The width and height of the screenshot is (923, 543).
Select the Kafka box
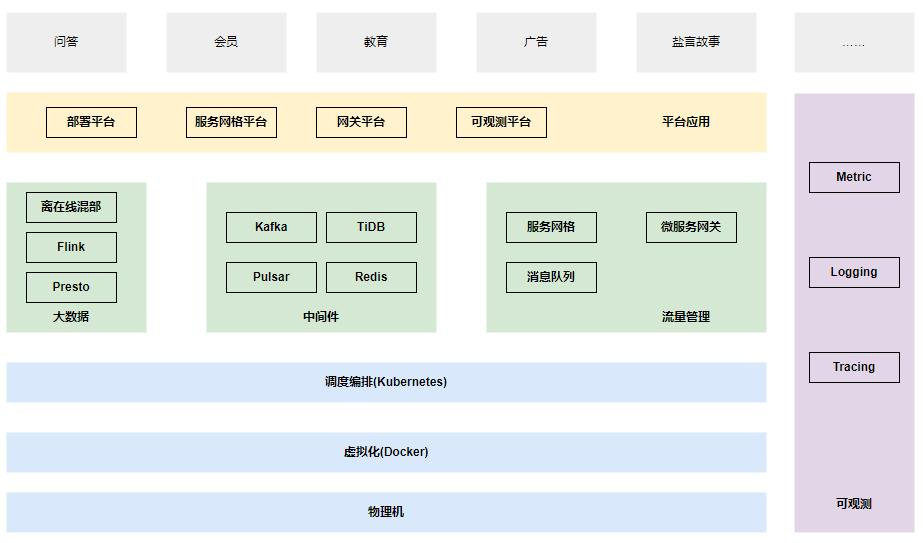click(271, 227)
